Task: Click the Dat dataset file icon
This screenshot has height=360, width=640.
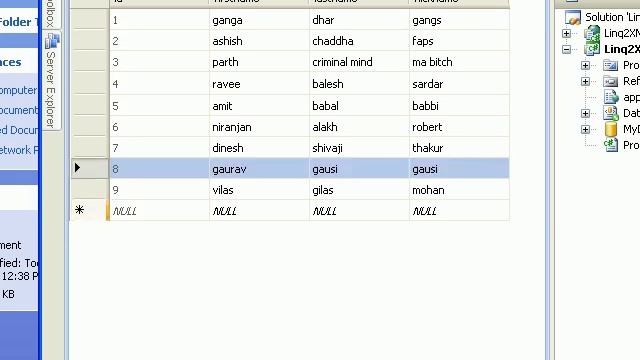Action: click(x=611, y=113)
